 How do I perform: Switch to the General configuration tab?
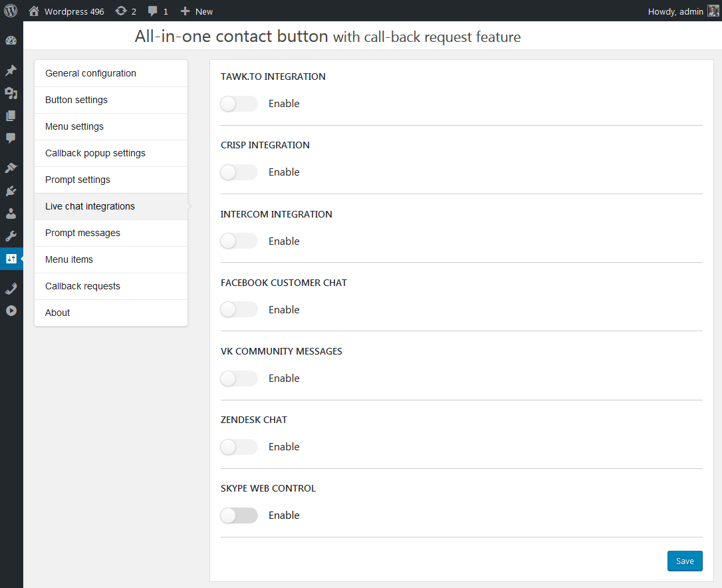point(90,73)
